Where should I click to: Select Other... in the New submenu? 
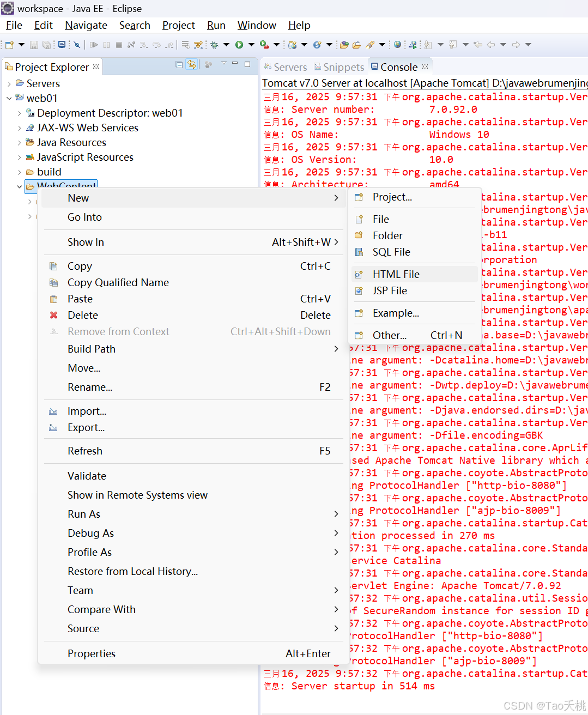pyautogui.click(x=414, y=335)
